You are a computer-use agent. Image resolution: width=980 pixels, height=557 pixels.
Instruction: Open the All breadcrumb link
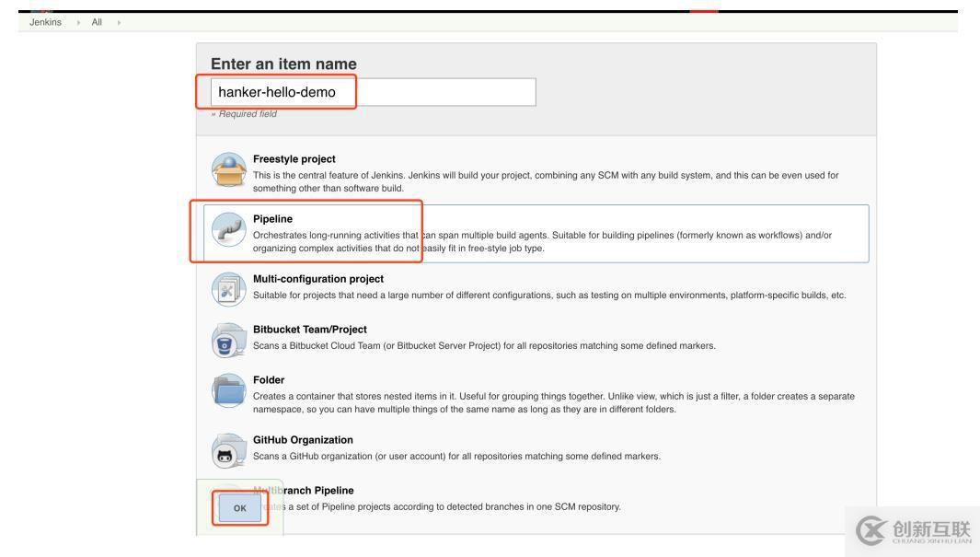click(97, 22)
